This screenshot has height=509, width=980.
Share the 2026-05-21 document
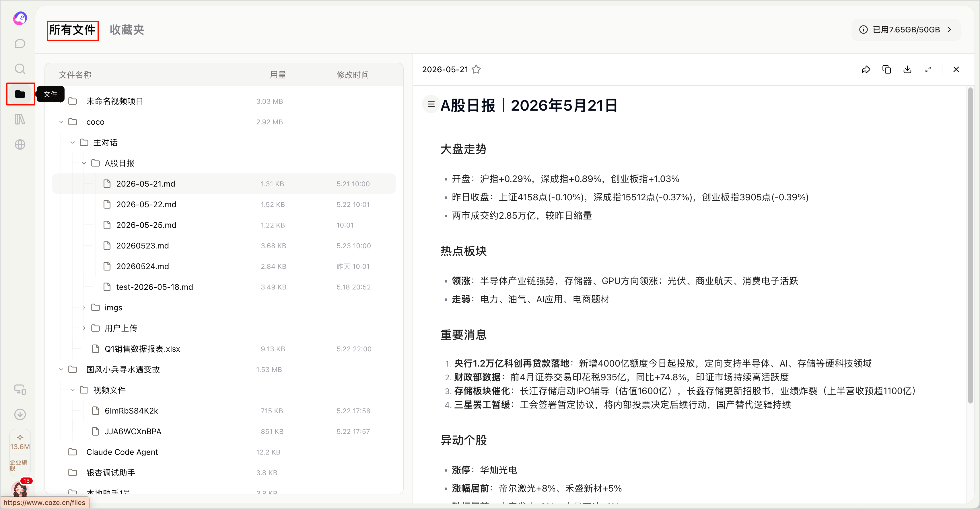point(866,70)
